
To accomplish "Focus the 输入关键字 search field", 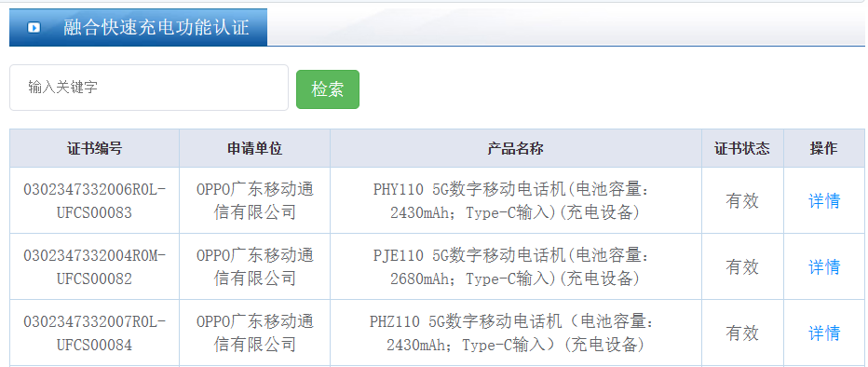I will click(149, 88).
